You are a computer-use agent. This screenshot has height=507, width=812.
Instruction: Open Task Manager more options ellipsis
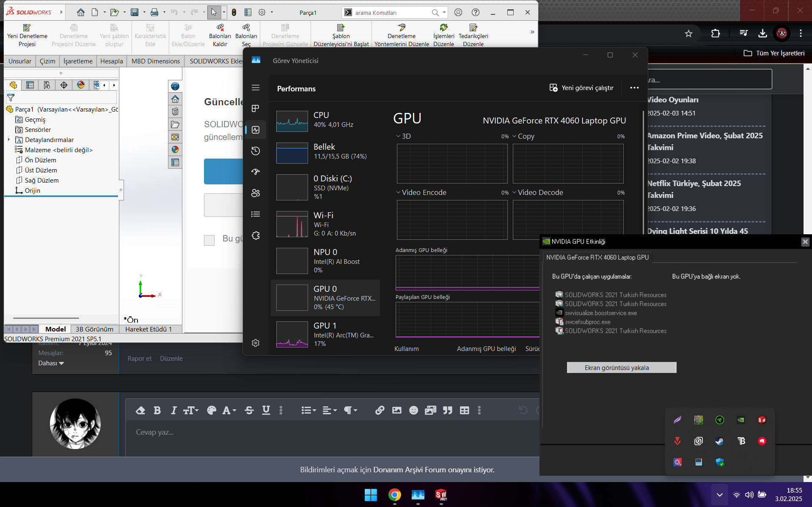(634, 88)
